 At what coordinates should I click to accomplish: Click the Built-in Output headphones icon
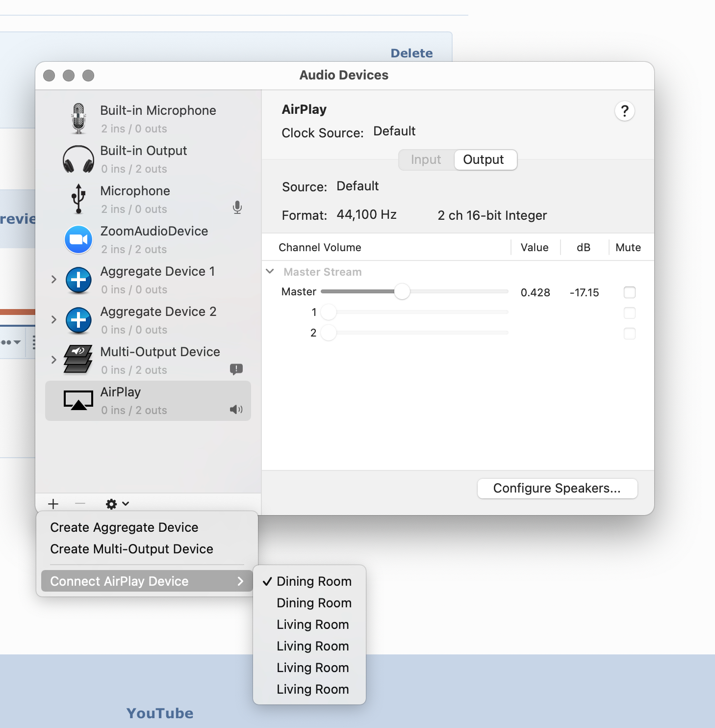[x=78, y=159]
